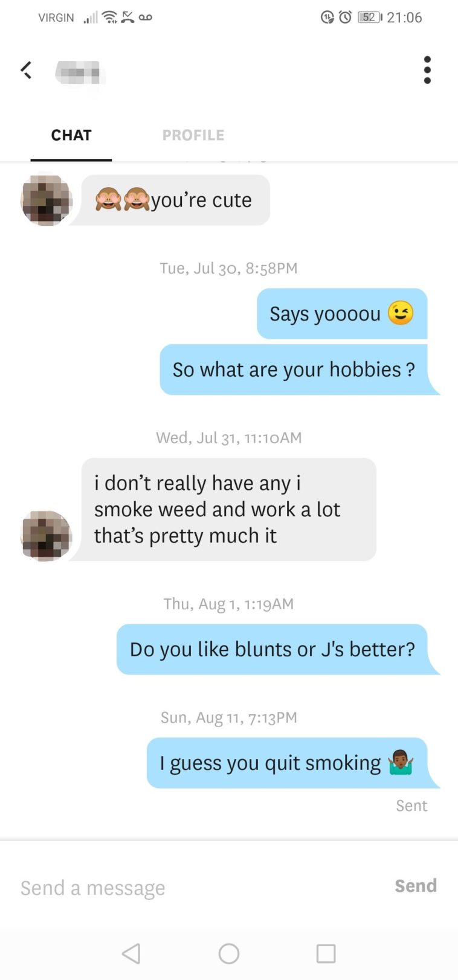Tap the battery indicator in status bar

[x=370, y=17]
